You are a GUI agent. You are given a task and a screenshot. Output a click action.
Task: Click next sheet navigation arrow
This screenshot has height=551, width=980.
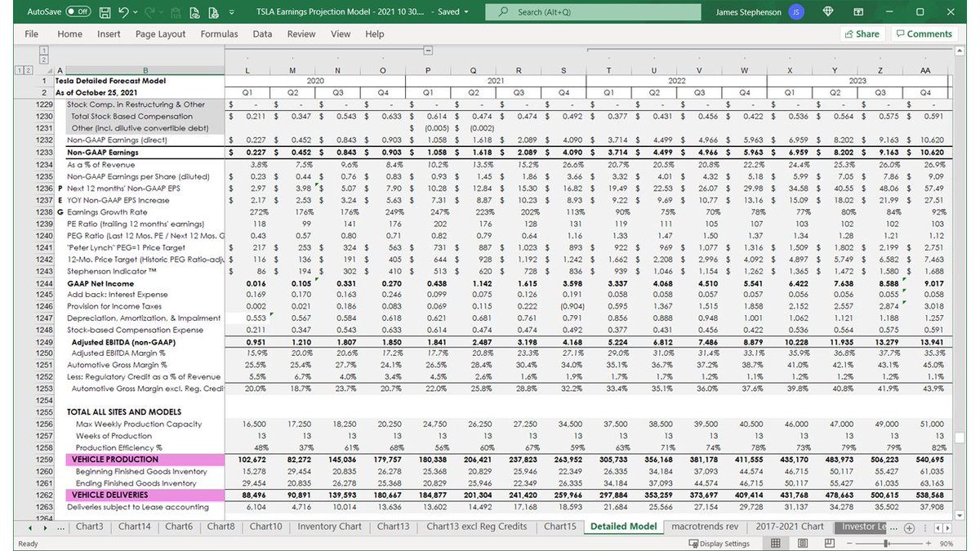tap(47, 528)
